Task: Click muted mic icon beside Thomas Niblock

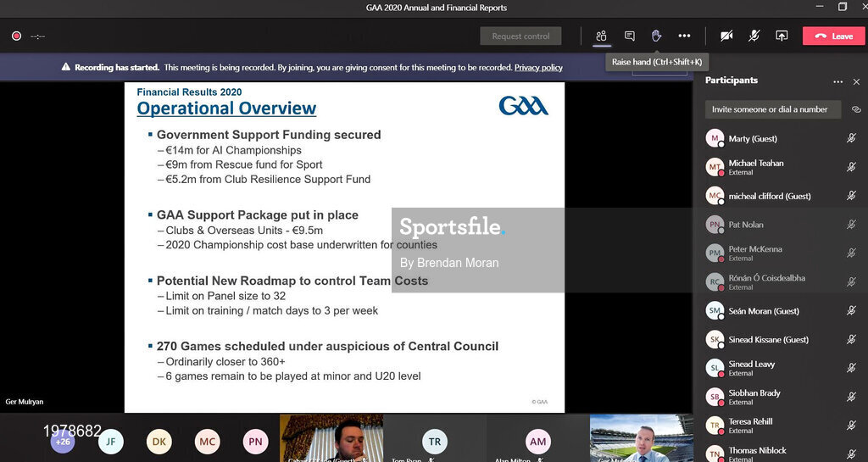Action: pyautogui.click(x=851, y=454)
